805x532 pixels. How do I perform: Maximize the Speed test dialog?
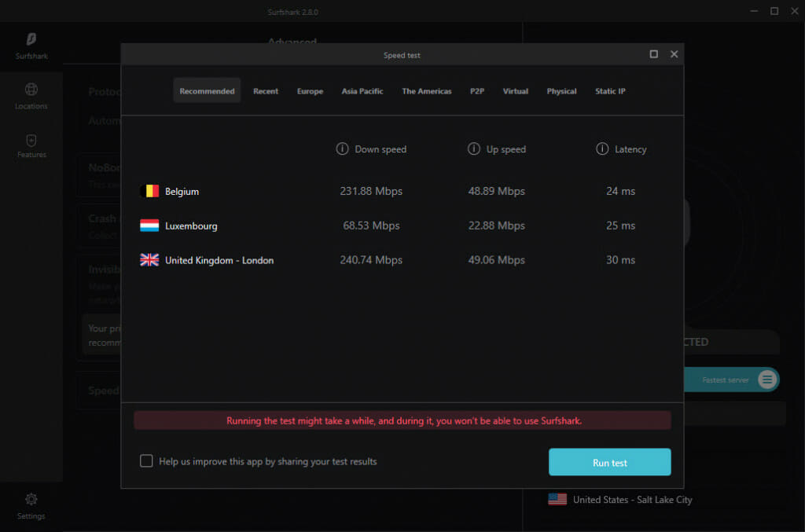(653, 54)
